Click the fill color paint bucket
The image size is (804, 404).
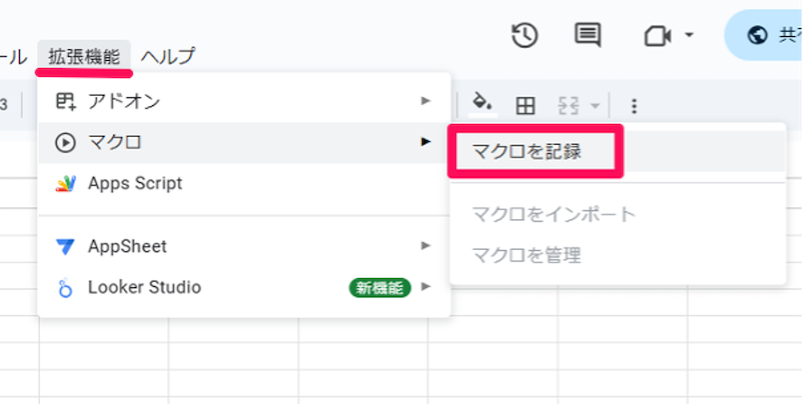coord(483,105)
